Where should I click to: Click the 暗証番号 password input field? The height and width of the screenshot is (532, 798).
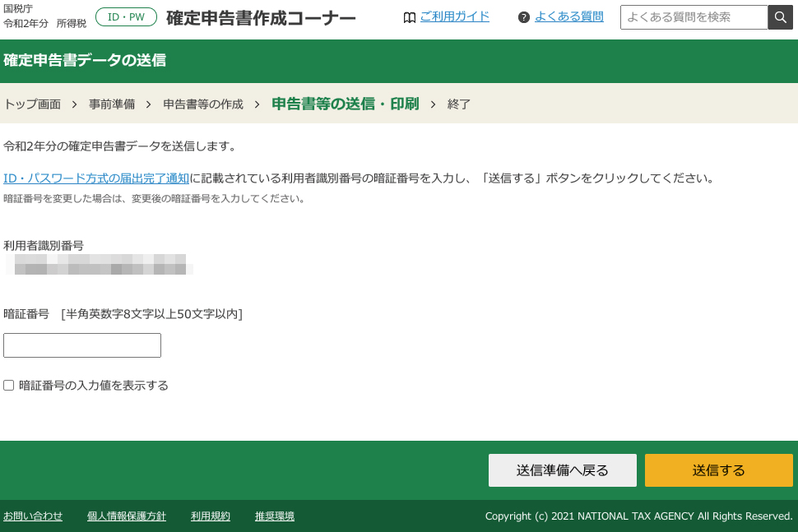click(x=82, y=345)
